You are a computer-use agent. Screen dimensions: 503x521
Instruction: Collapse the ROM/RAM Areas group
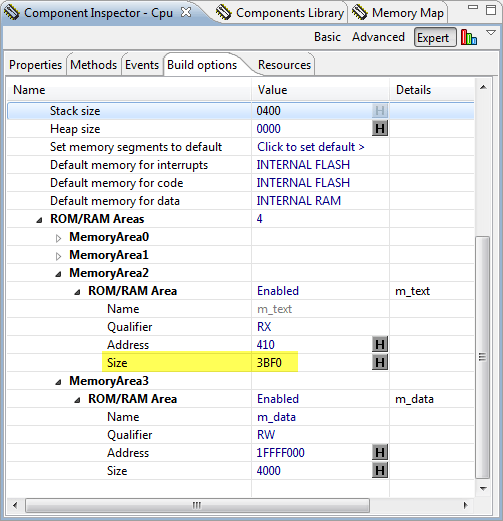(39, 220)
